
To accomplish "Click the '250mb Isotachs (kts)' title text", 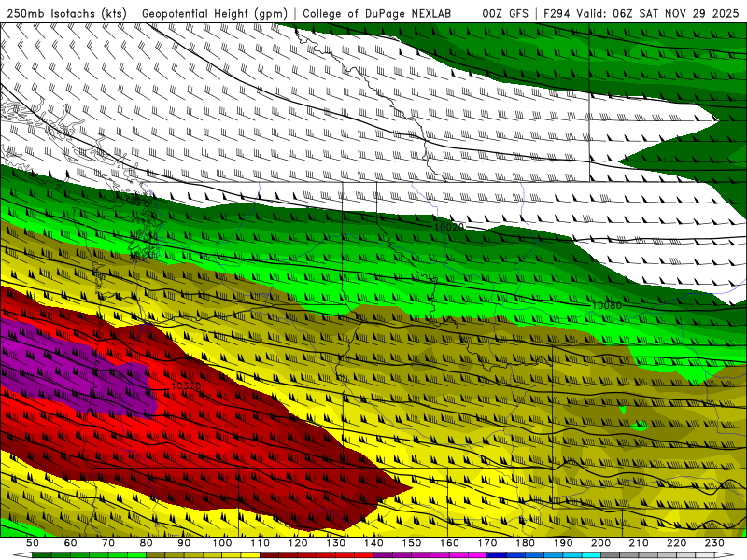I will tap(66, 13).
